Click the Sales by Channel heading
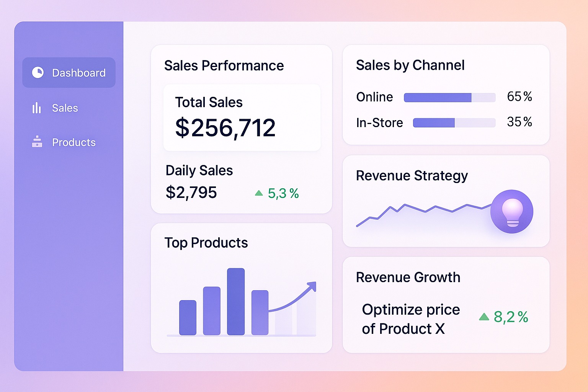Screen dimensions: 588x392 pos(410,65)
